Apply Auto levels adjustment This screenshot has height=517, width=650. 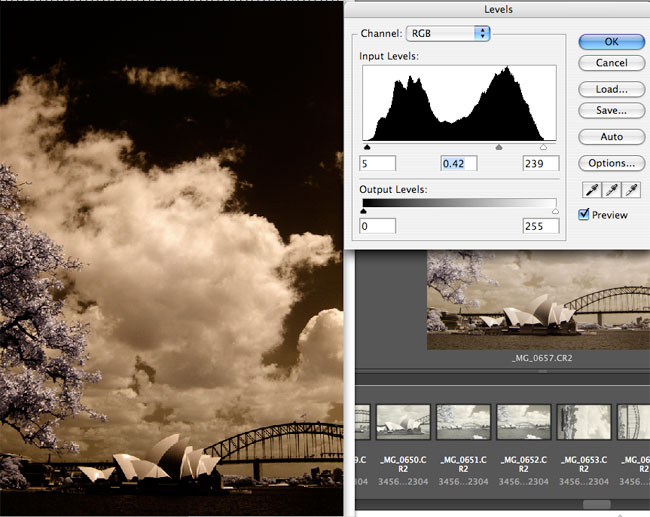click(611, 137)
